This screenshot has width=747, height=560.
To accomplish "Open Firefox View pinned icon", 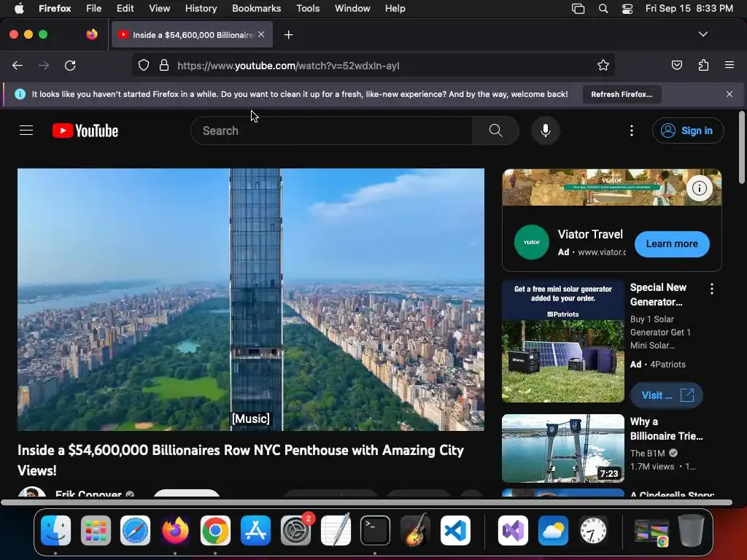I will (x=92, y=34).
